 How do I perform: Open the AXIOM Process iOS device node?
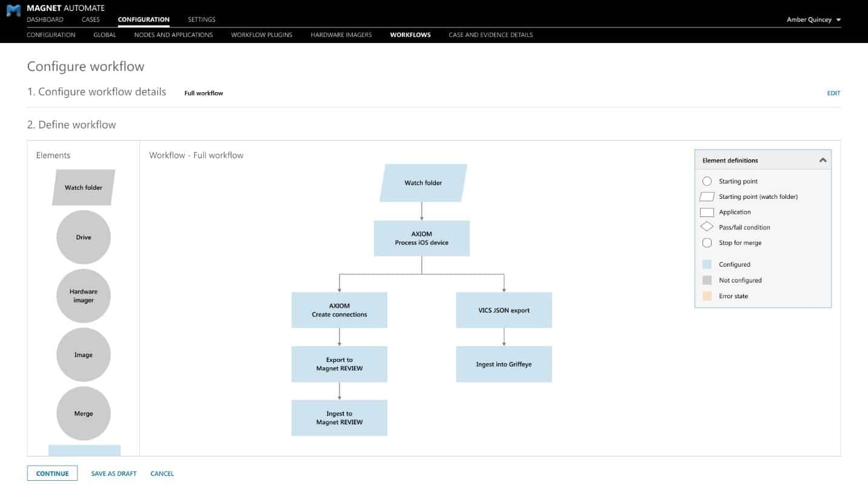point(421,238)
